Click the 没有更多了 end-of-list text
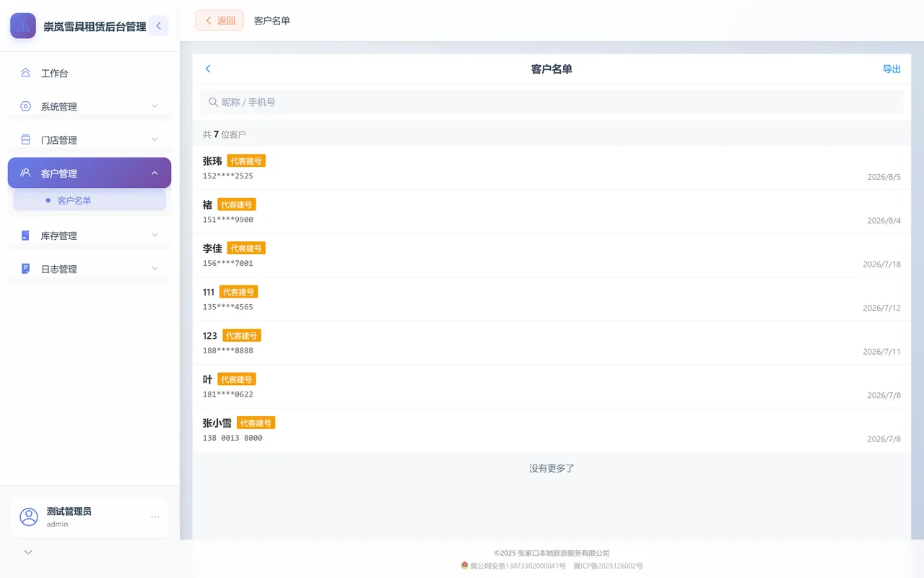Image resolution: width=924 pixels, height=578 pixels. [552, 468]
